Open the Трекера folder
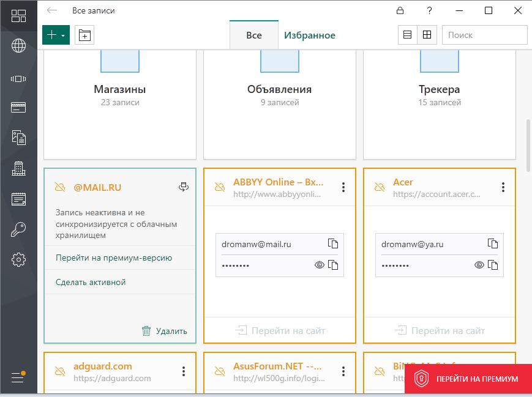This screenshot has height=397, width=532. (440, 104)
